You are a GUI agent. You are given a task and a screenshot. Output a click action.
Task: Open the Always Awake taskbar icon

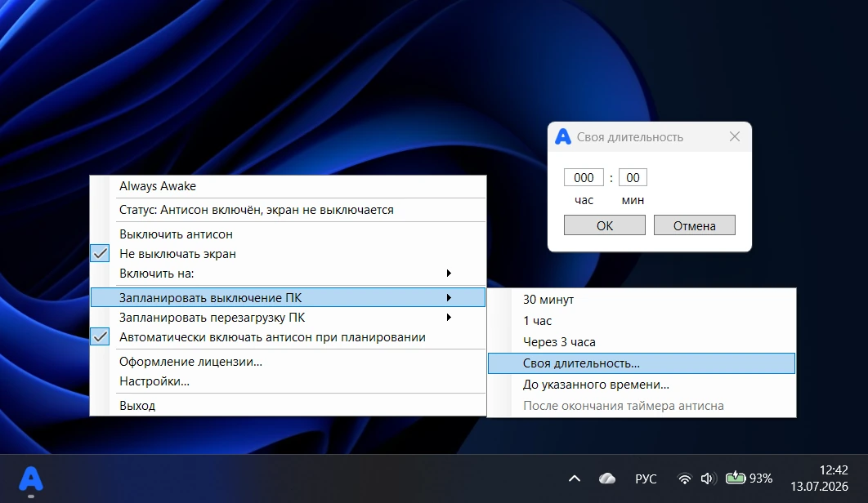31,479
